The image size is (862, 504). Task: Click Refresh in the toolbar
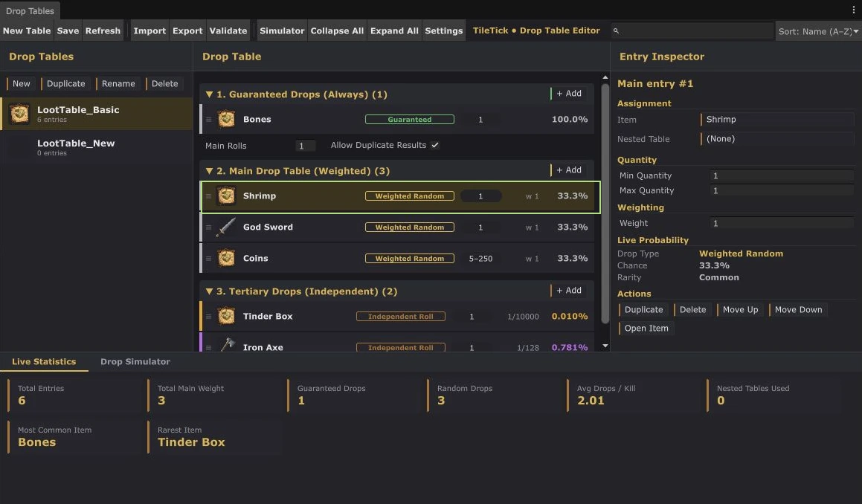tap(103, 30)
